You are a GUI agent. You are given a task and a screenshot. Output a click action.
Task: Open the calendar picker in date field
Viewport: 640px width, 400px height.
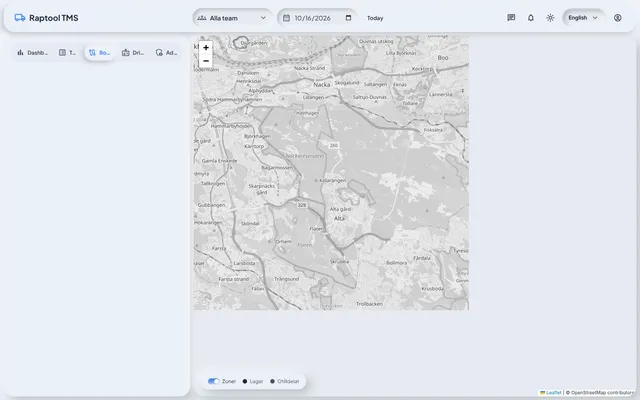tap(348, 18)
